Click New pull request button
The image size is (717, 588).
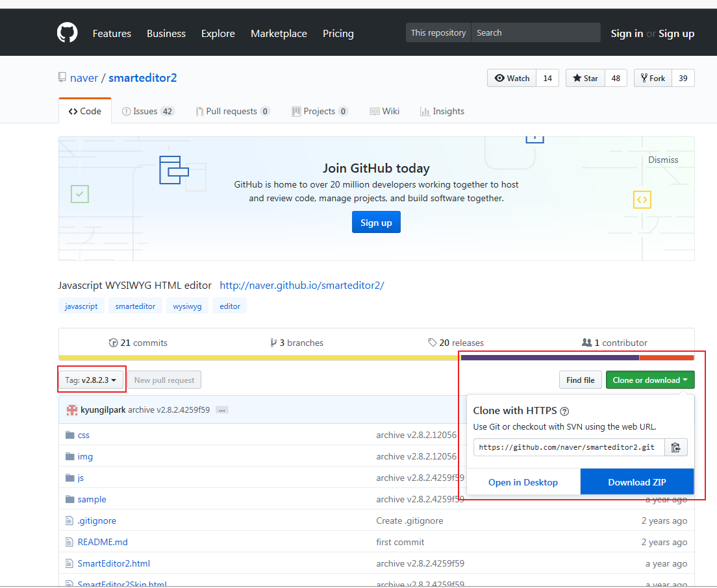164,380
